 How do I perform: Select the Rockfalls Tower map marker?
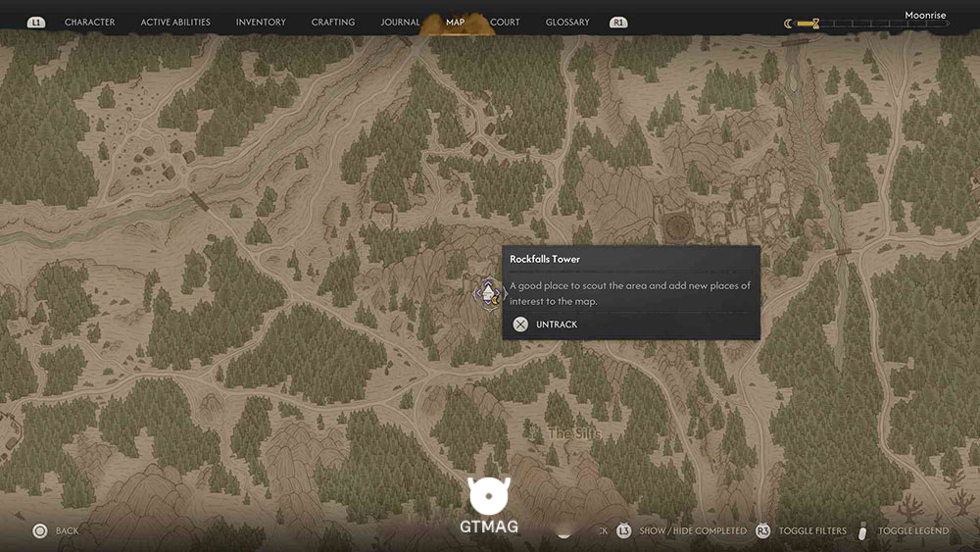[488, 293]
